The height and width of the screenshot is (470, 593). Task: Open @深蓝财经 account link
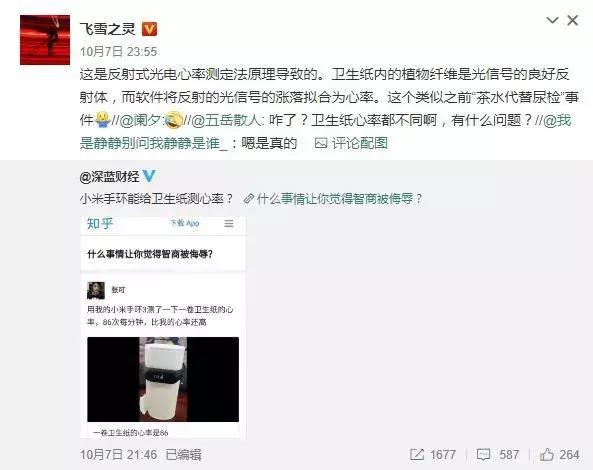click(x=110, y=177)
